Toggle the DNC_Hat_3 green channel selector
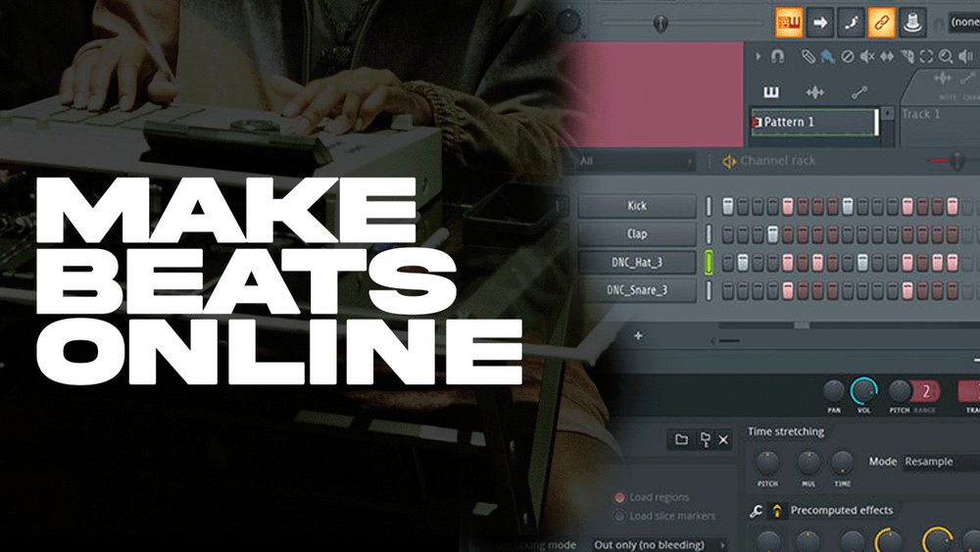This screenshot has width=980, height=552. tap(708, 262)
